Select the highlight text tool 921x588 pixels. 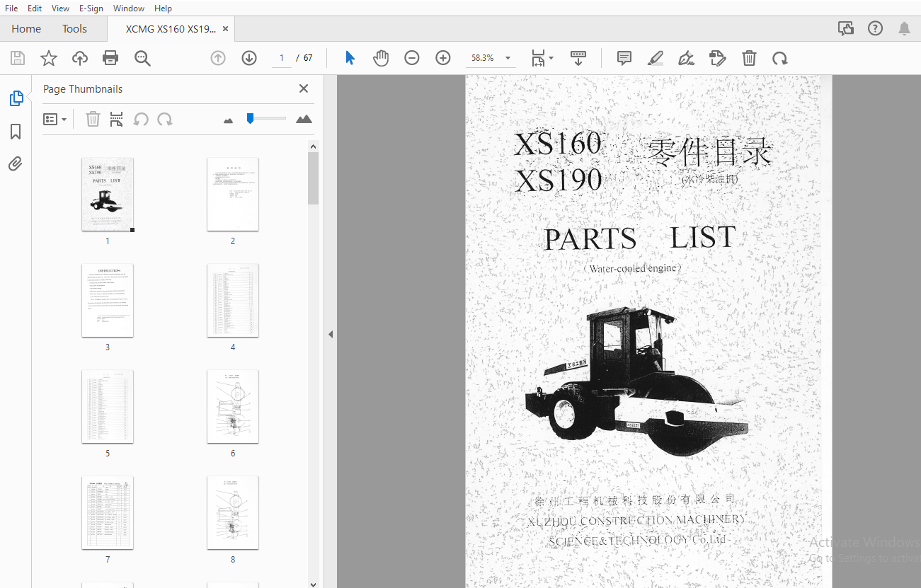tap(656, 58)
